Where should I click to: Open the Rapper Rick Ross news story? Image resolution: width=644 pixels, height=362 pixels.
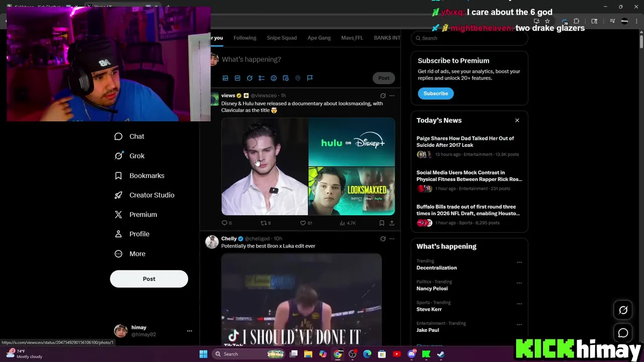[469, 181]
